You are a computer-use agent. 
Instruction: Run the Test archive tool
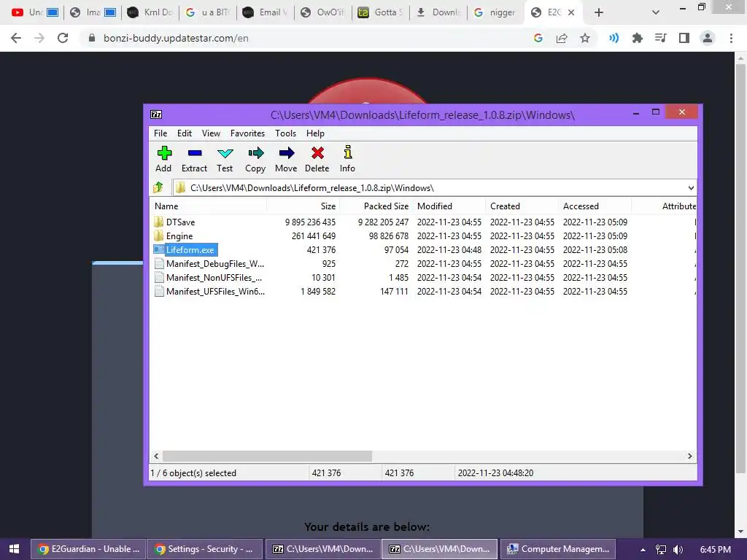tap(225, 153)
